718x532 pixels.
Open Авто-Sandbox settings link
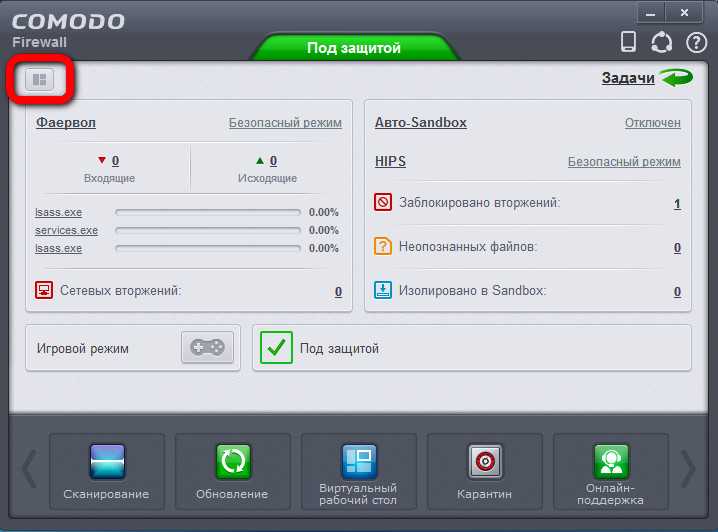click(420, 123)
